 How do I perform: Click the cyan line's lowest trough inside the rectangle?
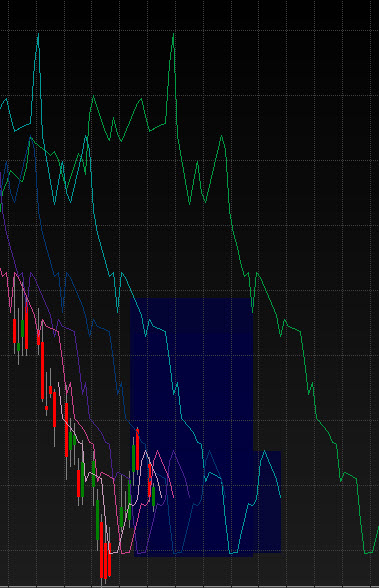(x=232, y=552)
